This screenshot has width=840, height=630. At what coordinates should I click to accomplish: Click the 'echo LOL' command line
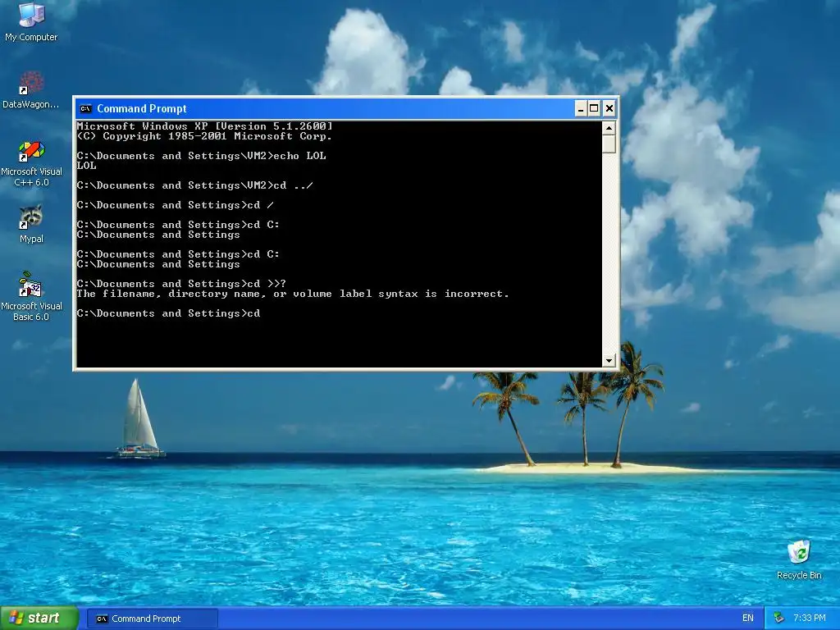coord(202,156)
